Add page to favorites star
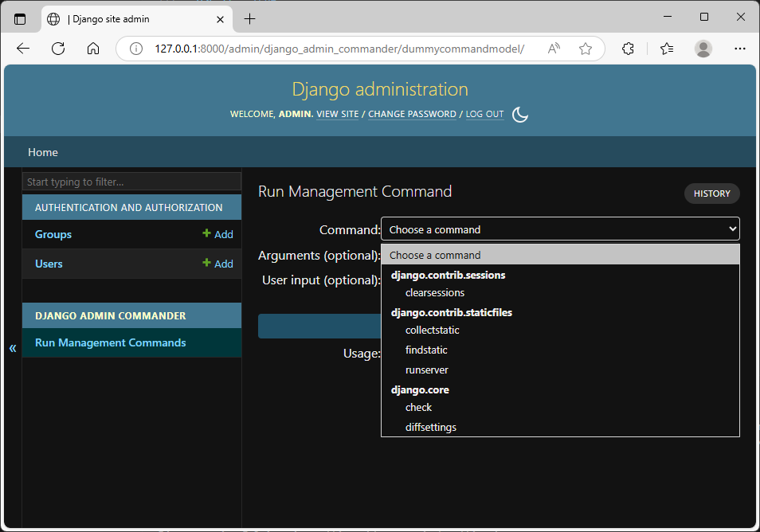Screen dimensions: 760x532 point(586,49)
